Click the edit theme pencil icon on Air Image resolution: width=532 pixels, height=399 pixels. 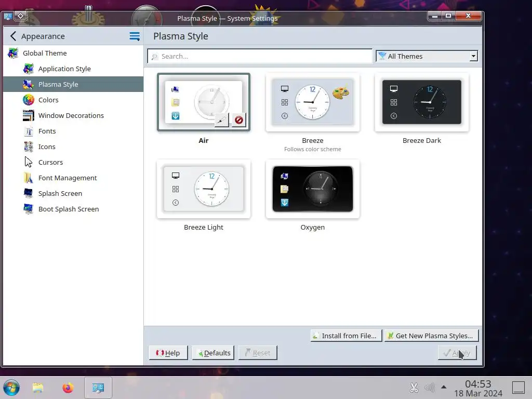(x=221, y=120)
